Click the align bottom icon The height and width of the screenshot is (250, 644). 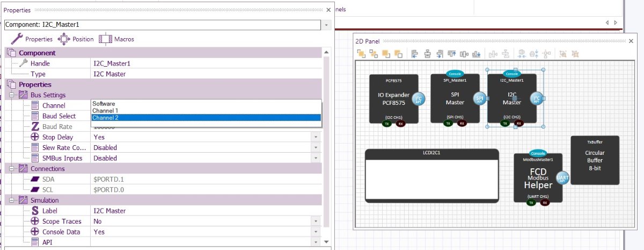tap(477, 54)
